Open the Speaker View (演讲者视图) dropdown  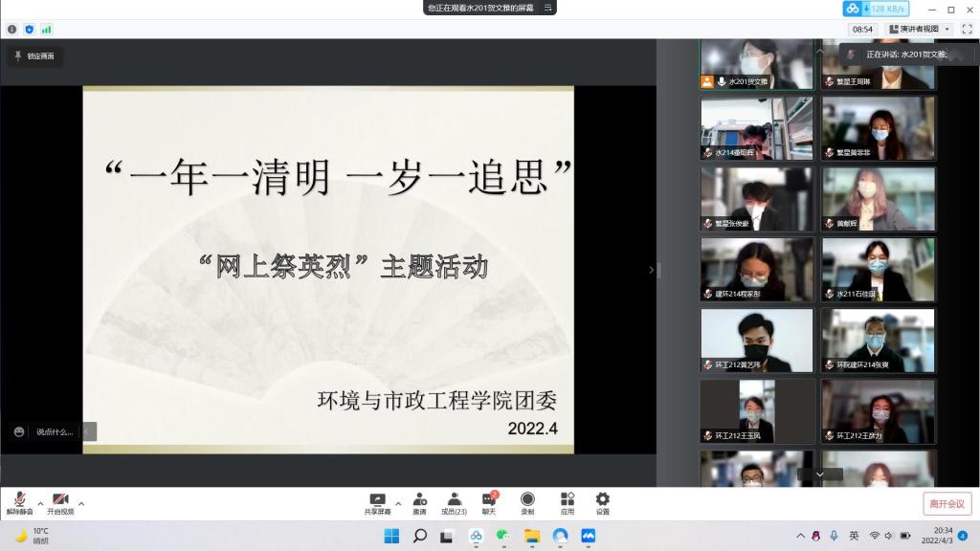[x=919, y=30]
